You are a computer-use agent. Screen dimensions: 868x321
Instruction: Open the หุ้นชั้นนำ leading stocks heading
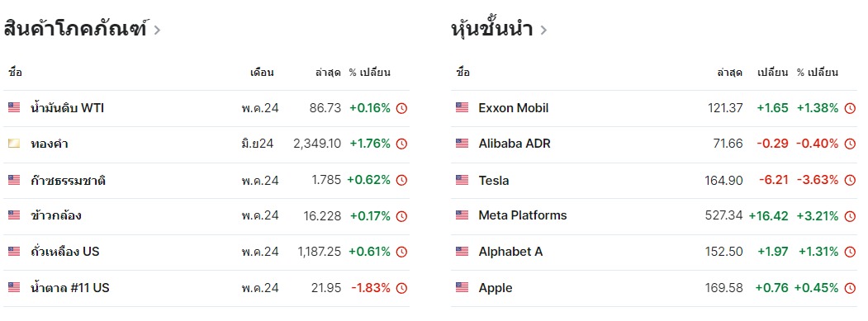[492, 29]
